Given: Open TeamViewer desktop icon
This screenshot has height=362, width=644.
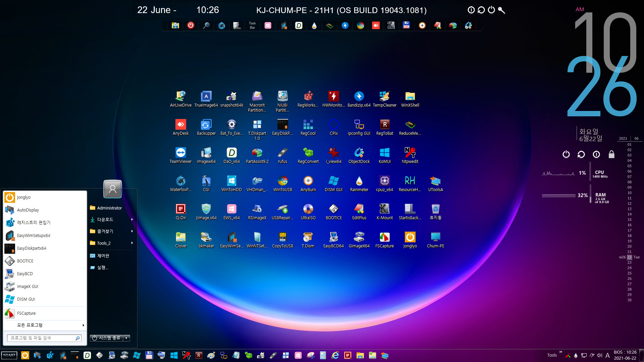Looking at the screenshot, I should [180, 156].
